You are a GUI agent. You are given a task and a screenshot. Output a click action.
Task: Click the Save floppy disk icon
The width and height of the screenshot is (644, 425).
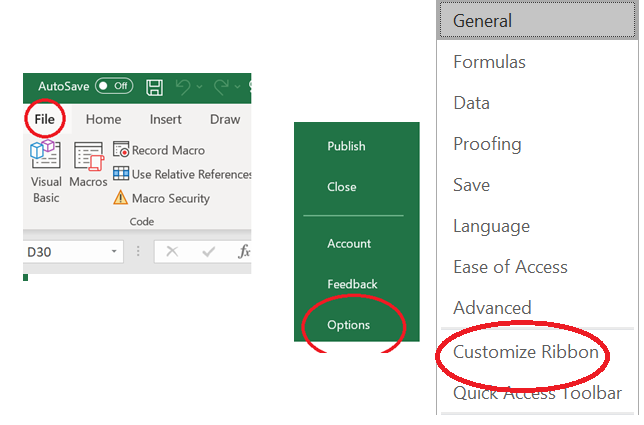pyautogui.click(x=155, y=86)
